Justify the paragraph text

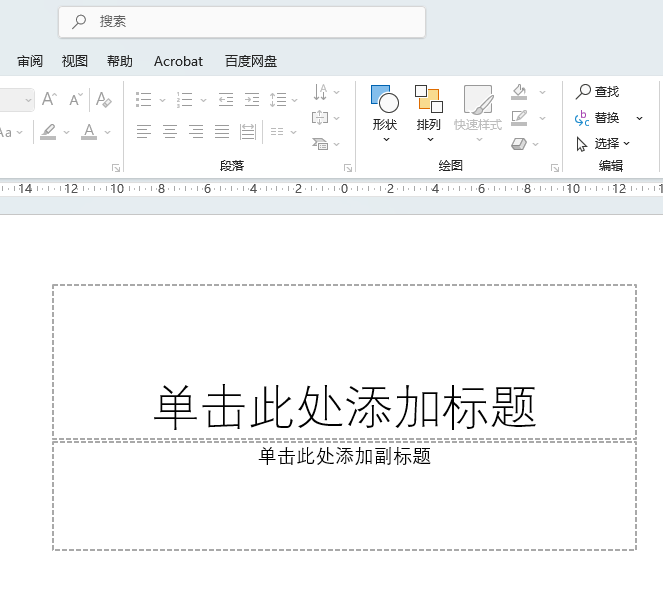(x=222, y=132)
